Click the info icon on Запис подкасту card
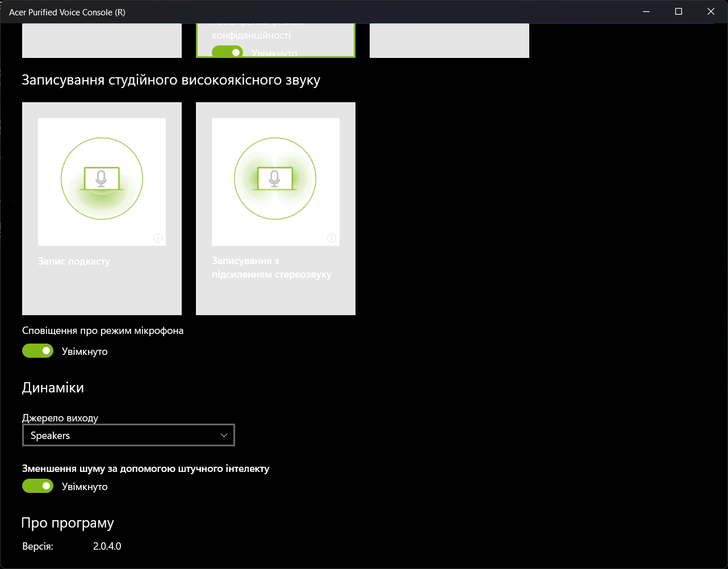Image resolution: width=728 pixels, height=569 pixels. (x=158, y=238)
